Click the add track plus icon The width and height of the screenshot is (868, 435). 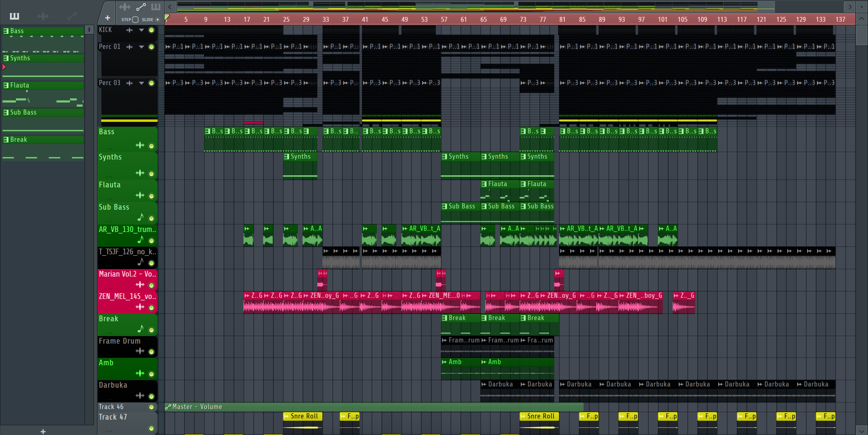coord(108,18)
